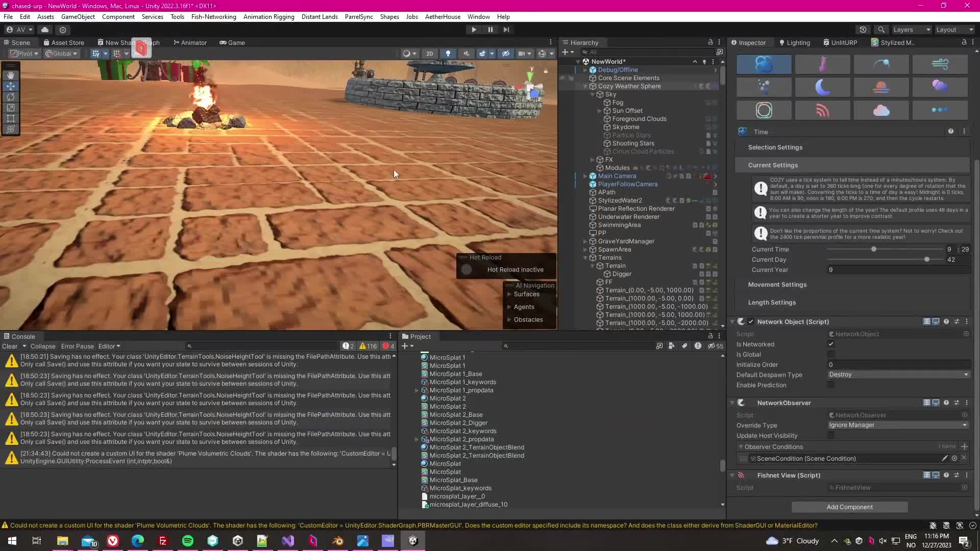The width and height of the screenshot is (980, 551).
Task: Open the Spotify icon in the taskbar
Action: [188, 541]
